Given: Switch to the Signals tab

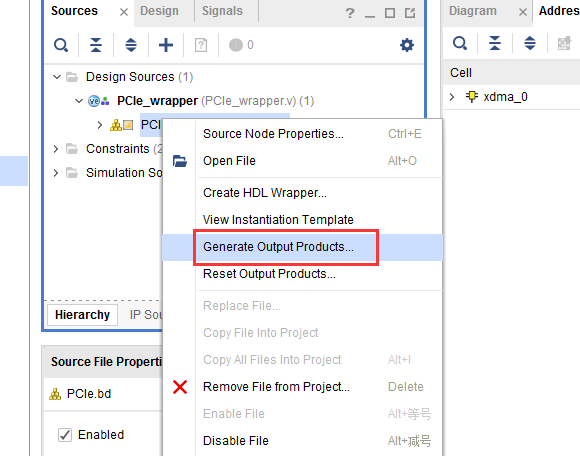Looking at the screenshot, I should (x=222, y=11).
